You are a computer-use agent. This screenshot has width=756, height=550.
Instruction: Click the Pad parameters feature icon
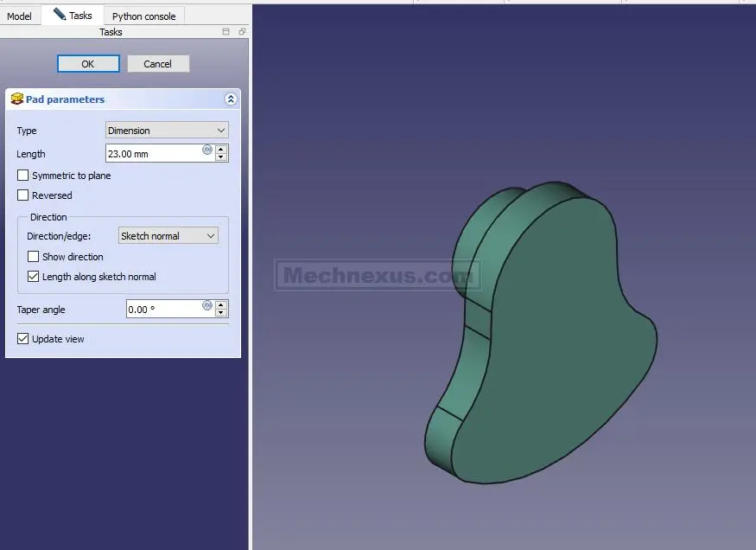(x=17, y=99)
